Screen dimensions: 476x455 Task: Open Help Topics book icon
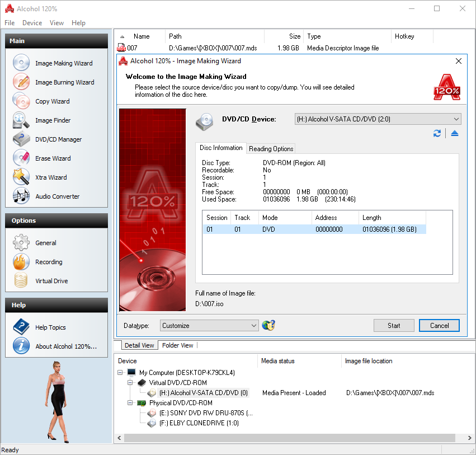[21, 327]
